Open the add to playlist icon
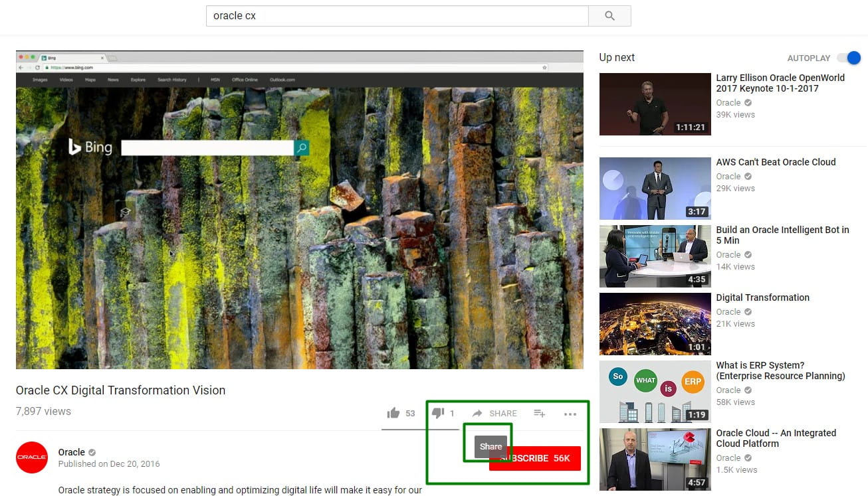 [x=540, y=414]
